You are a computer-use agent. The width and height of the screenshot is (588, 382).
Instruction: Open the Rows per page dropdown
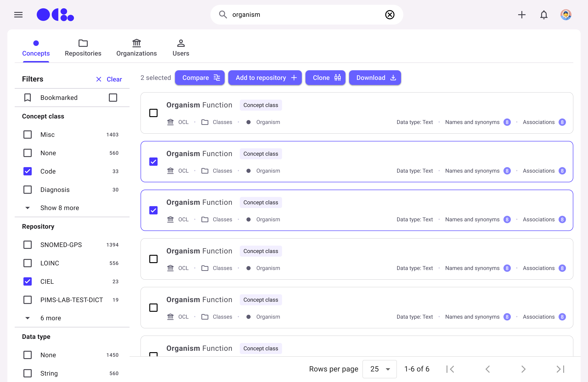pyautogui.click(x=379, y=369)
